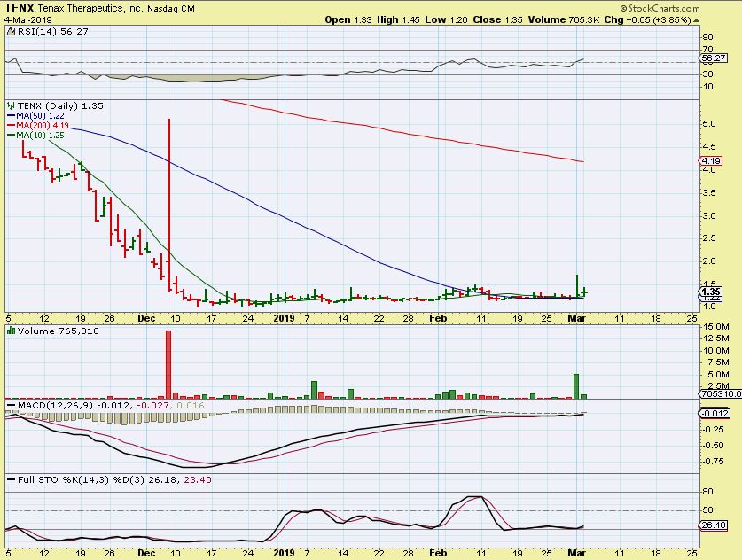Click the green MA(10) legend color dash
This screenshot has width=742, height=560.
12,136
